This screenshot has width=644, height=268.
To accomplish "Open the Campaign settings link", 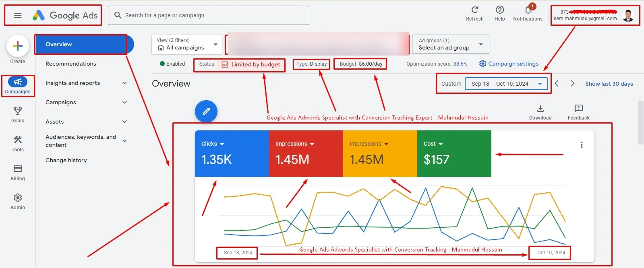I will (513, 64).
